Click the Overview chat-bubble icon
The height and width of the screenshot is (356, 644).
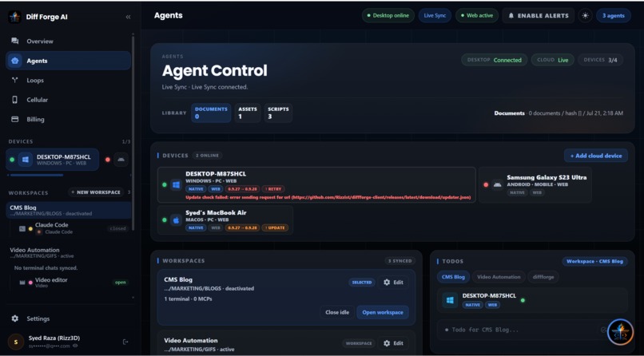(15, 41)
